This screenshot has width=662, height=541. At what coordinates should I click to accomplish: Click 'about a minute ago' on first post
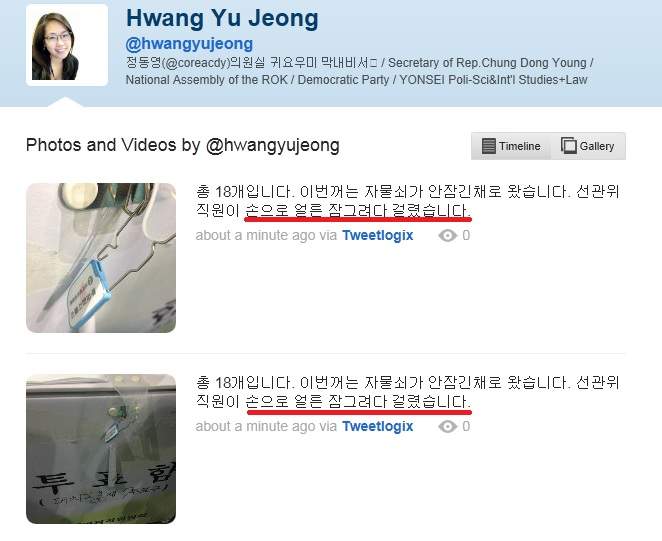(255, 235)
